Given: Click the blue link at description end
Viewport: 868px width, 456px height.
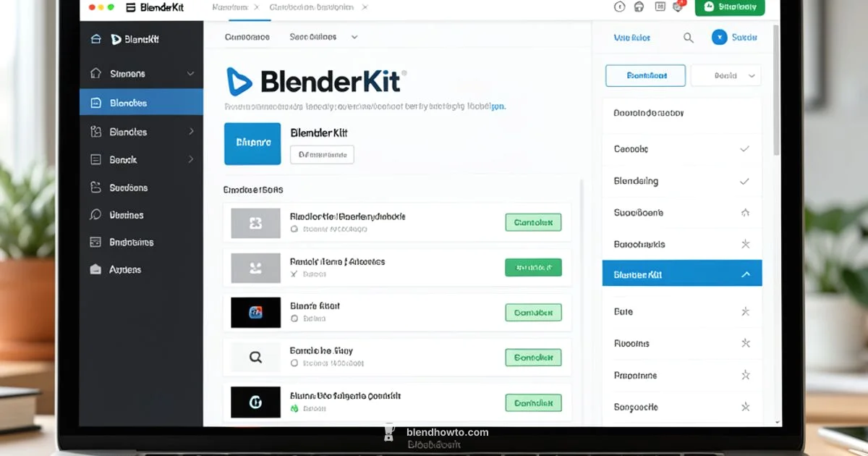Looking at the screenshot, I should (x=496, y=106).
